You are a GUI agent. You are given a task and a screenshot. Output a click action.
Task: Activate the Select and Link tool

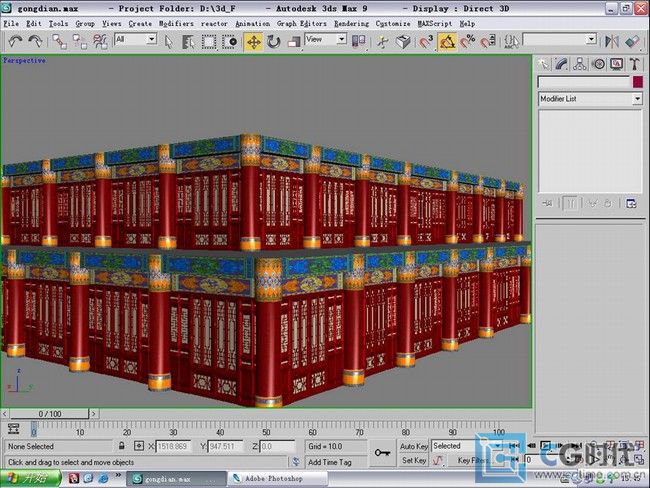pyautogui.click(x=59, y=41)
